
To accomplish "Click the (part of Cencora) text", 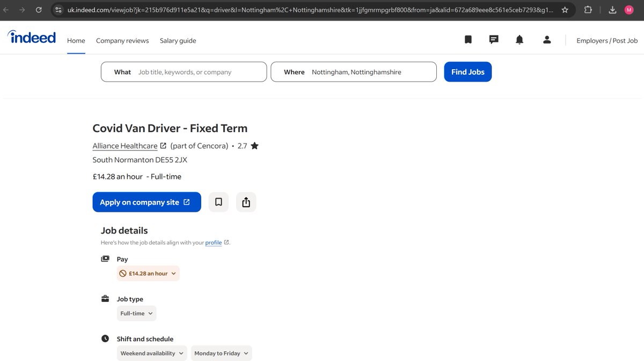I will point(199,146).
